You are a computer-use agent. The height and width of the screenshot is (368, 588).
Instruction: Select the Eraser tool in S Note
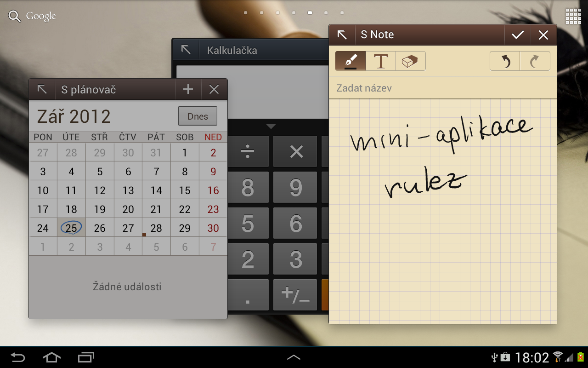[x=410, y=61]
